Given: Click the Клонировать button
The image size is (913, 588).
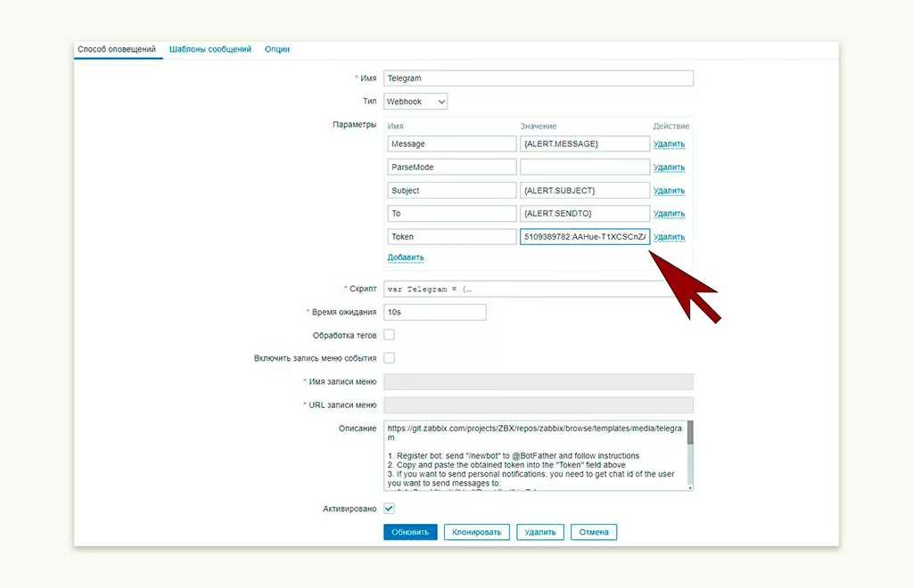Looking at the screenshot, I should coord(476,532).
